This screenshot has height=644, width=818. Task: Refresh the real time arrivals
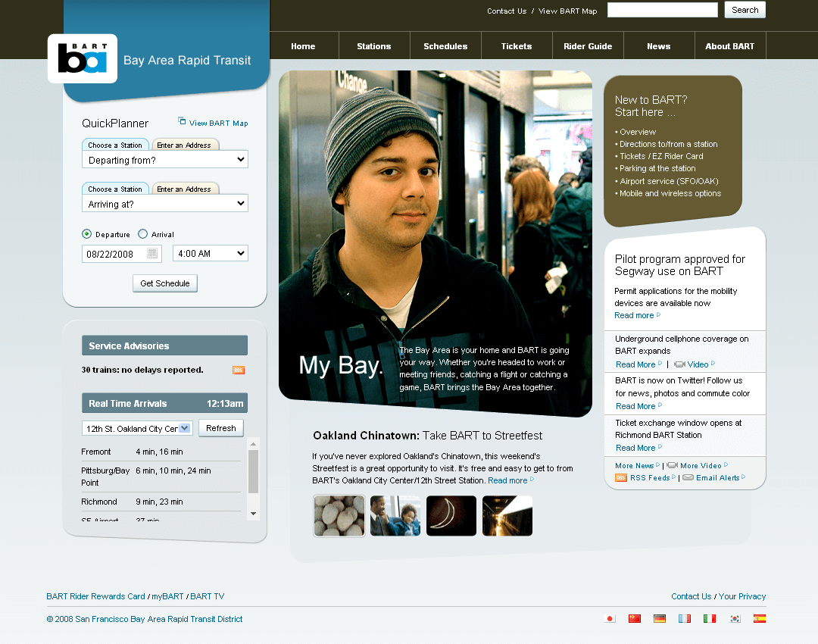pyautogui.click(x=221, y=428)
